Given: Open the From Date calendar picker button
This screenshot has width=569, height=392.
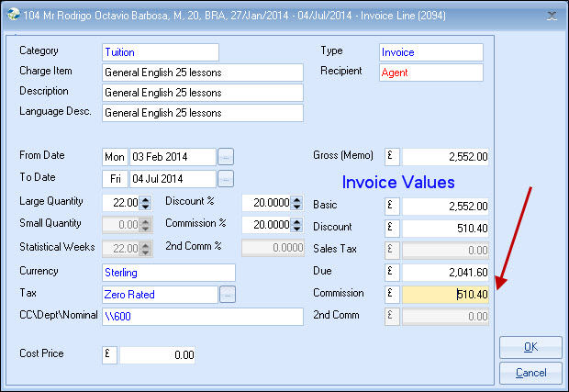Looking at the screenshot, I should point(226,157).
